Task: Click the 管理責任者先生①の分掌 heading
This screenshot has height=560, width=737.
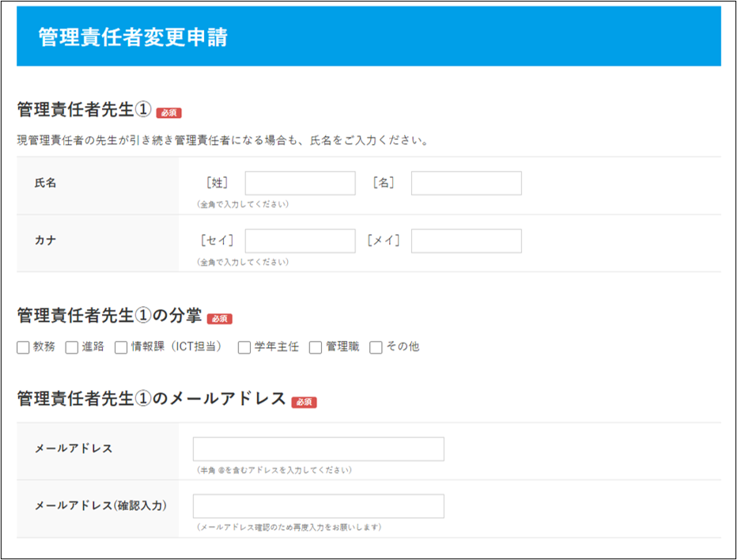Action: pos(109,315)
